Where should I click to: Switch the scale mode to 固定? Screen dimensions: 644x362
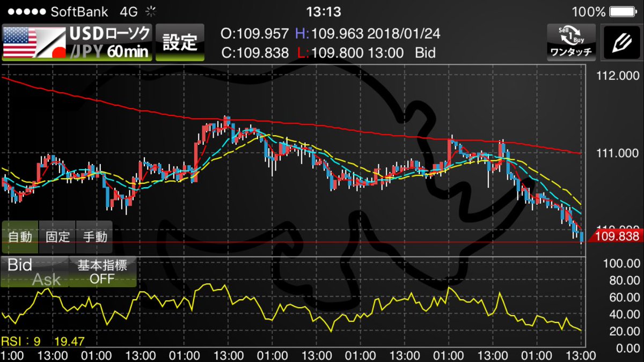[57, 237]
